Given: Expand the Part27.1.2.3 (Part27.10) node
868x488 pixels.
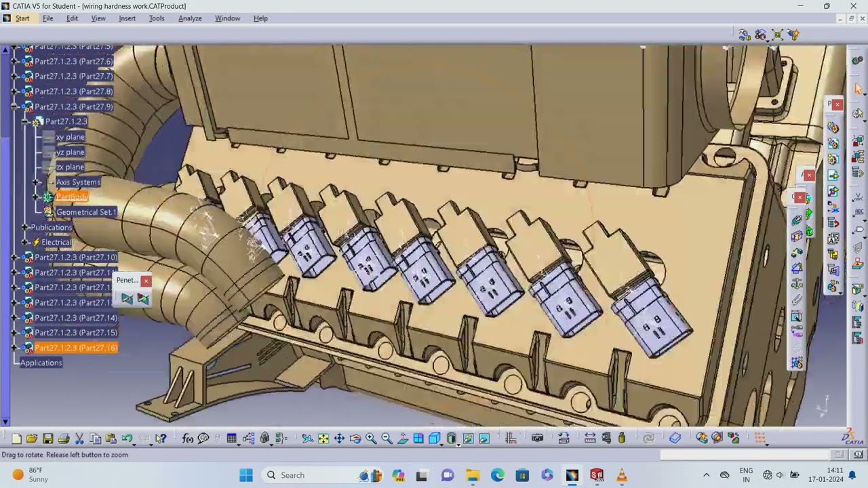Looking at the screenshot, I should tap(14, 258).
